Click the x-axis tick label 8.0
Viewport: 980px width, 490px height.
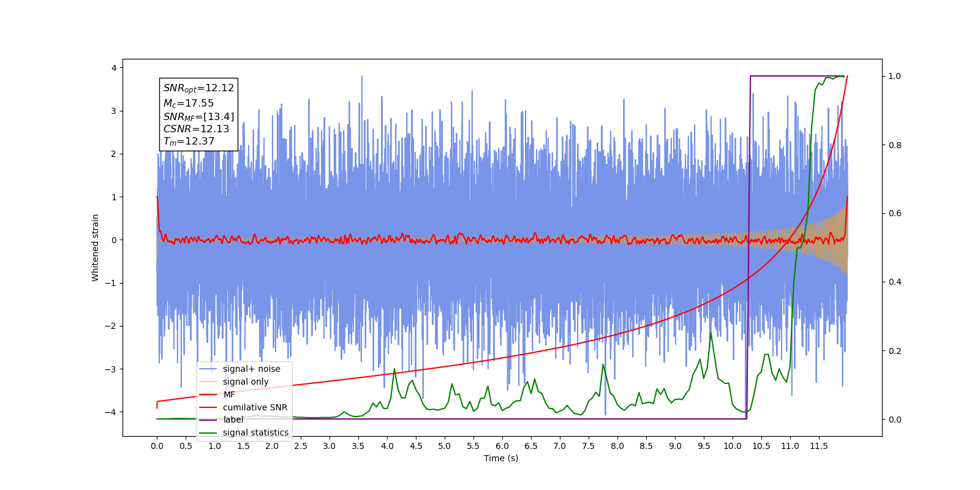coord(617,446)
